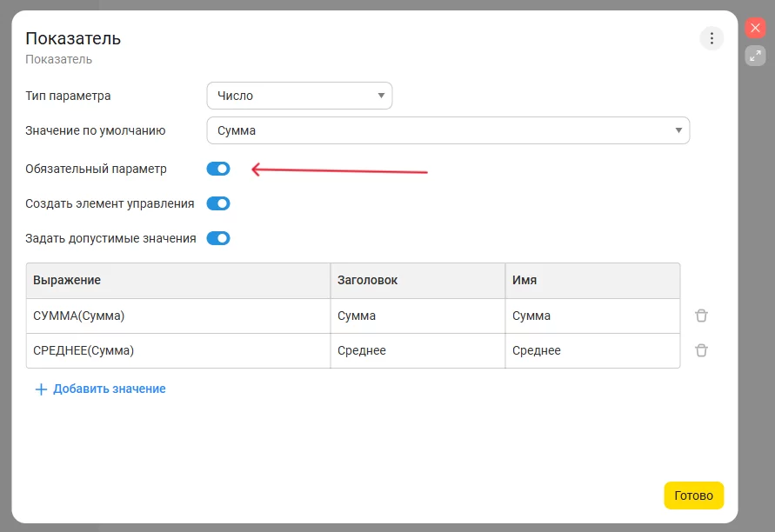Toggle the Обязательный параметр switch
The width and height of the screenshot is (775, 532).
pos(218,169)
